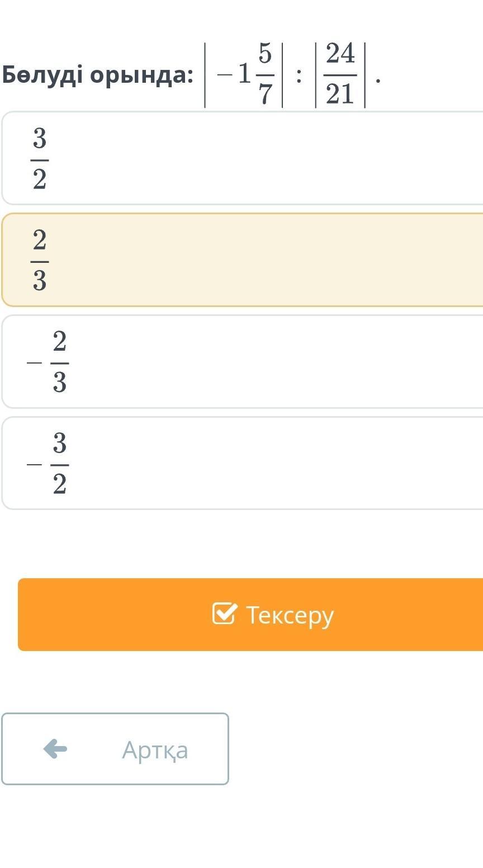Click the minus sign in the −3/2 option
This screenshot has width=483, height=868.
pyautogui.click(x=34, y=464)
